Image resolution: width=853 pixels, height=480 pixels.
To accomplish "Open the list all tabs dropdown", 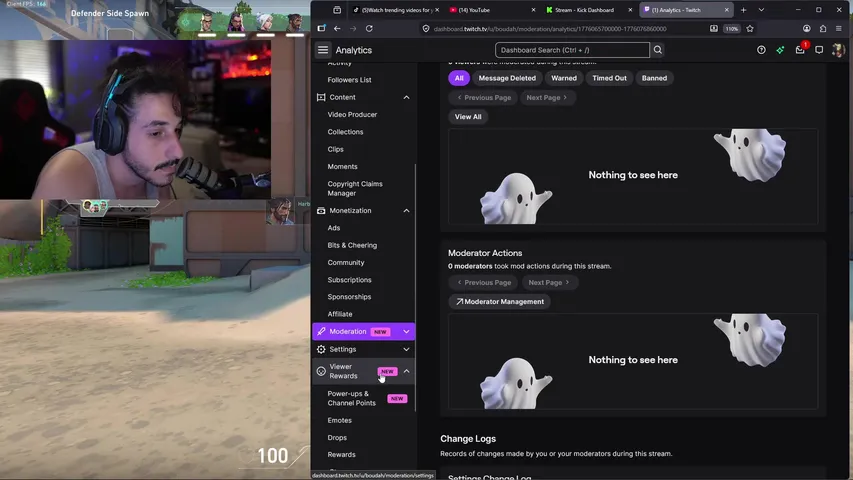I will [x=761, y=10].
